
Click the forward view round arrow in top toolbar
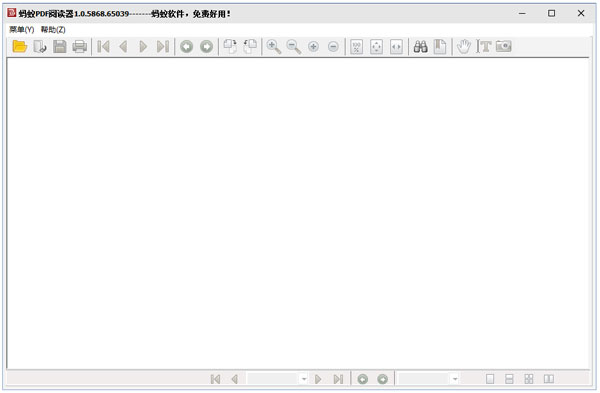click(206, 47)
